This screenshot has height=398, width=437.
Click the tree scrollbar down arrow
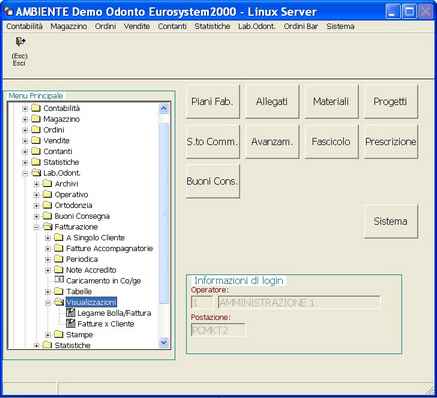pyautogui.click(x=164, y=342)
